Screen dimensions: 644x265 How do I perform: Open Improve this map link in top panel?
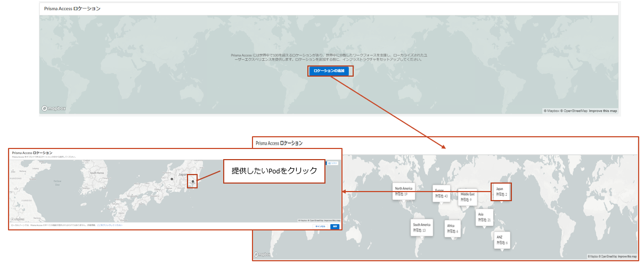[x=603, y=111]
